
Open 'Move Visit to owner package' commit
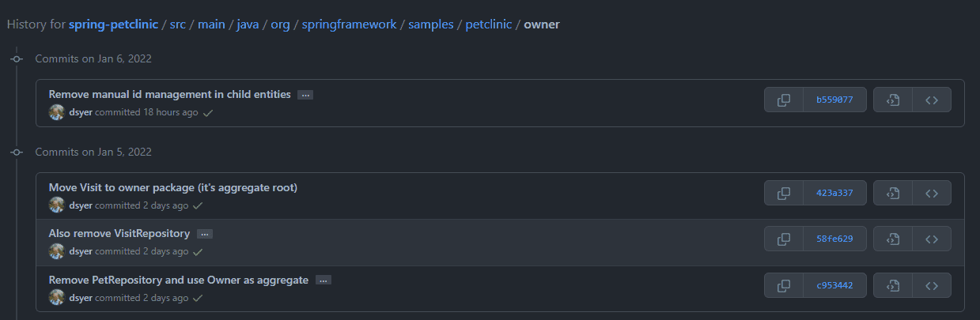pyautogui.click(x=173, y=187)
